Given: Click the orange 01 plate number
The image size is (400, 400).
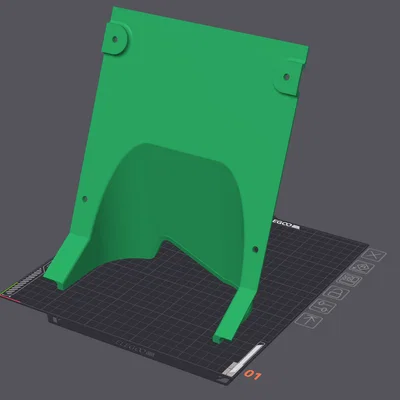Looking at the screenshot, I should (x=253, y=375).
